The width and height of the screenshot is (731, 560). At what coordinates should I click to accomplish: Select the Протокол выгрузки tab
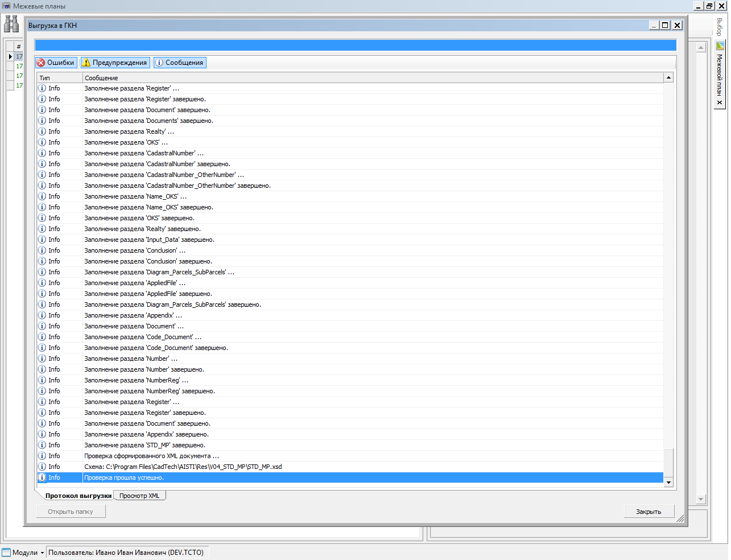pyautogui.click(x=78, y=496)
